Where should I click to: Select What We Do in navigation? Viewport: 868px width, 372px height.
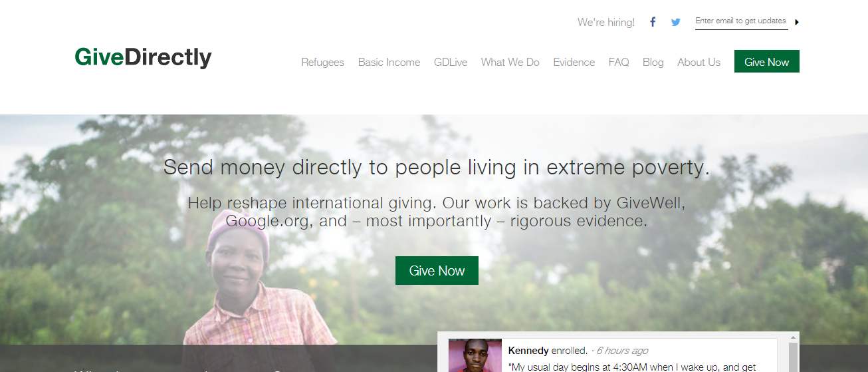pyautogui.click(x=510, y=62)
